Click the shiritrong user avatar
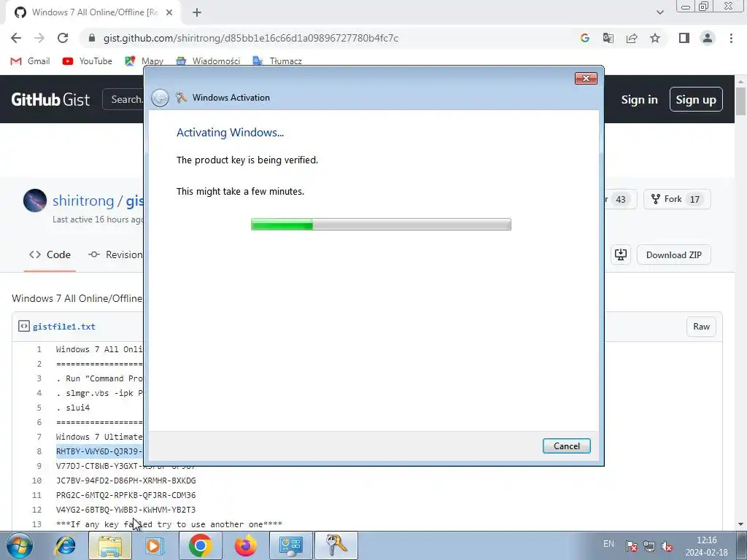The width and height of the screenshot is (747, 560). coord(35,201)
